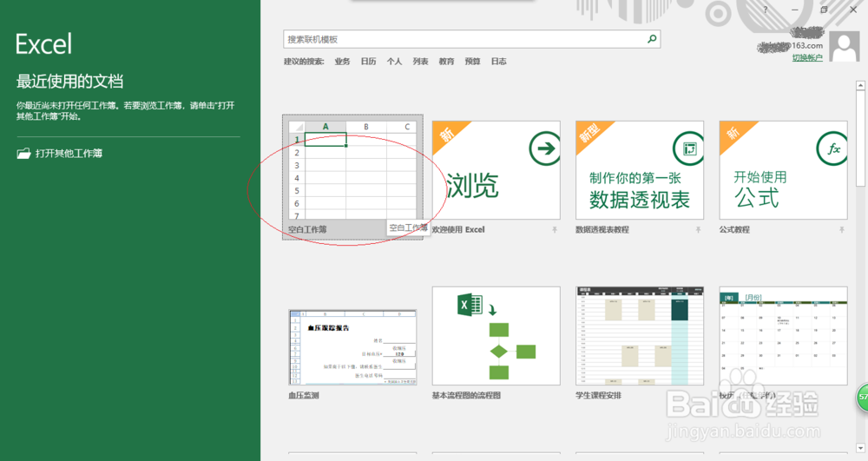Click the template list scrollbar down arrow

coord(860,448)
